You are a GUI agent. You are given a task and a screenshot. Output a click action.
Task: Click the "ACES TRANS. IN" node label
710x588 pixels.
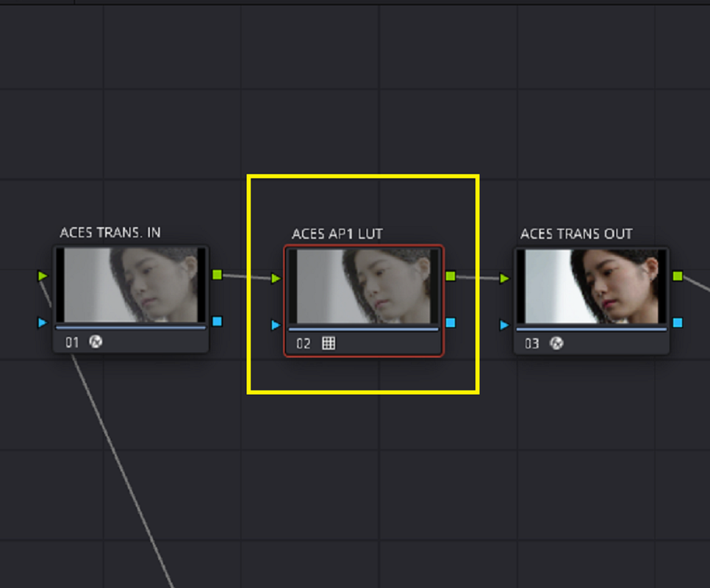pyautogui.click(x=110, y=233)
